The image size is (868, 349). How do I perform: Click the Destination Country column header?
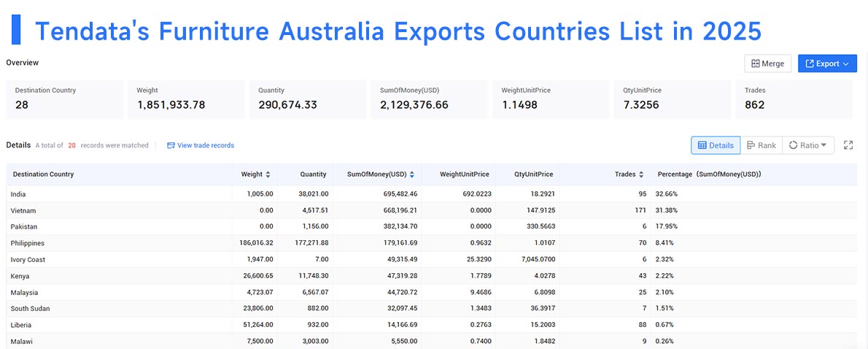[x=43, y=174]
